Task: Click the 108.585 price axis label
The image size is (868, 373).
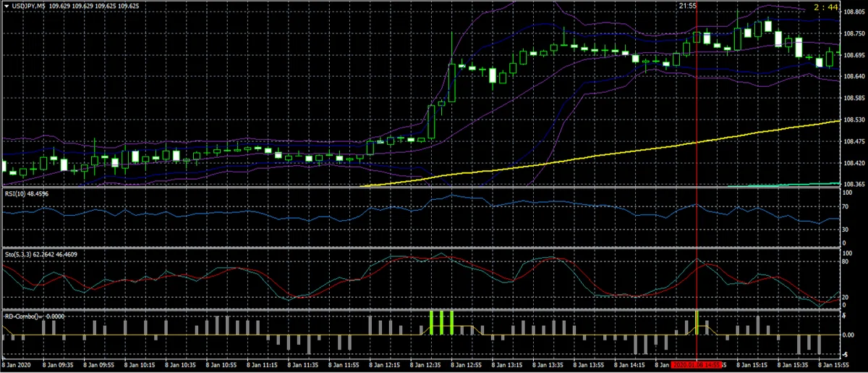Action: click(x=854, y=98)
